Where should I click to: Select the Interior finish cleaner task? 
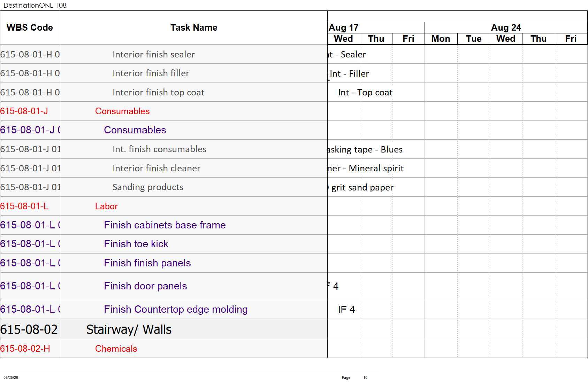(156, 168)
